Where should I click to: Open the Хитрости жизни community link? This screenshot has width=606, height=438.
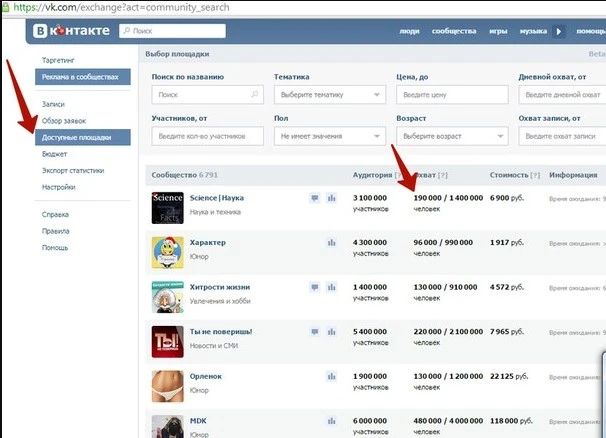coord(220,287)
